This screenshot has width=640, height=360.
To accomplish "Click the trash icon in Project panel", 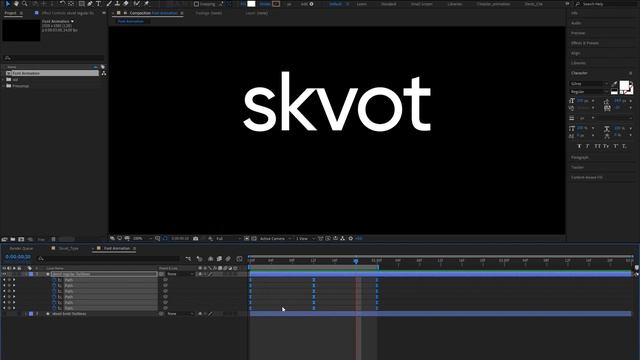I will click(53, 239).
